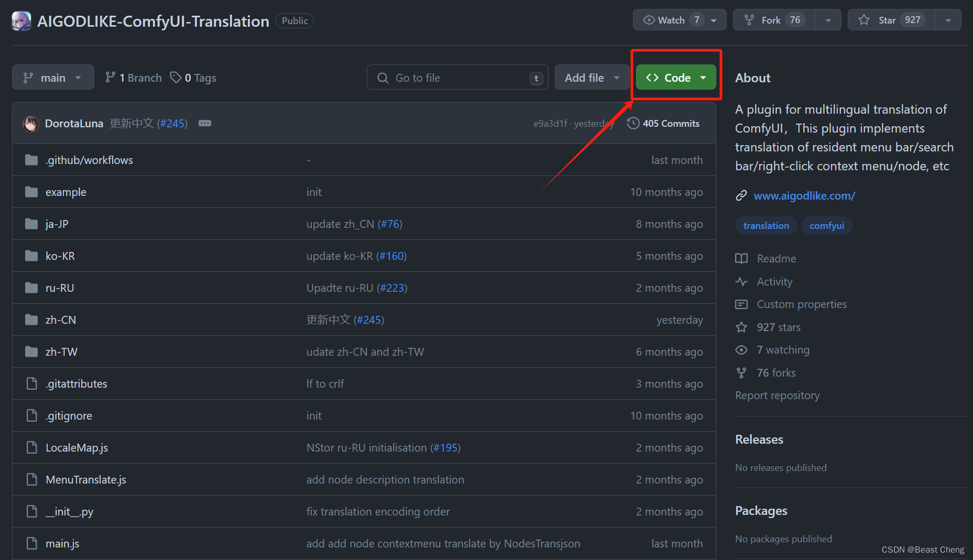Open the Releases heading link
The height and width of the screenshot is (560, 973).
[x=759, y=440]
